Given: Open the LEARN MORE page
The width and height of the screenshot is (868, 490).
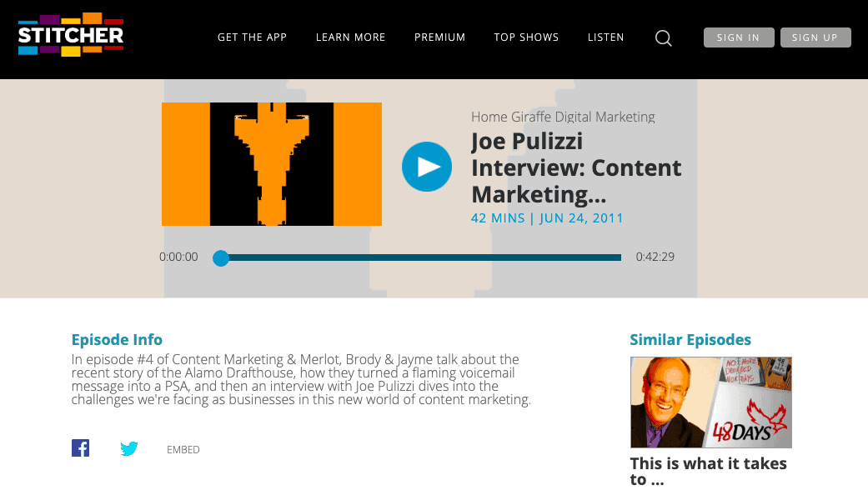Looking at the screenshot, I should coord(350,37).
